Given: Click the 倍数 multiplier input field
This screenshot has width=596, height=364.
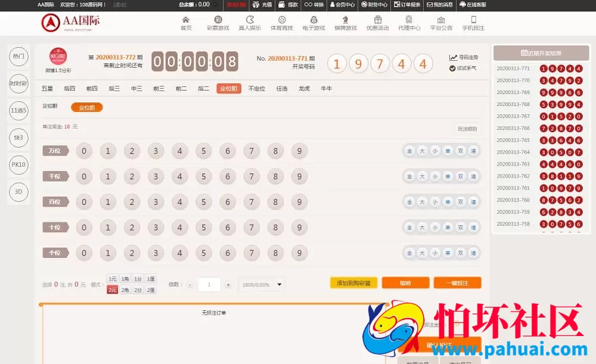Looking at the screenshot, I should pos(209,284).
